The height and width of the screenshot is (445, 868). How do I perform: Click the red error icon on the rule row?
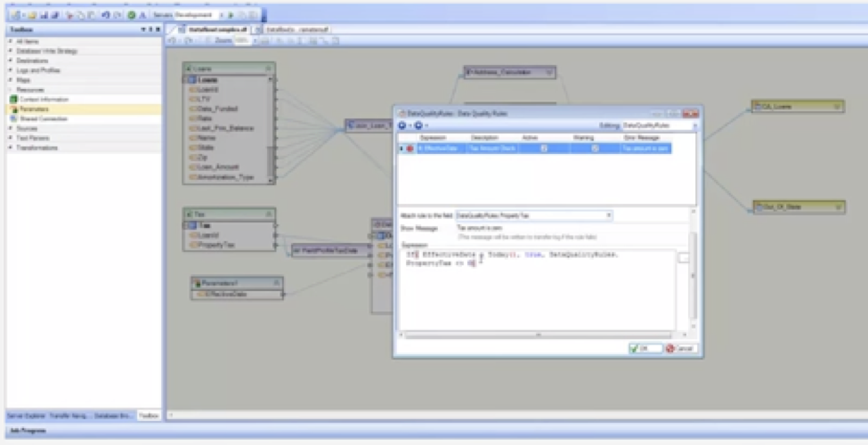(410, 149)
